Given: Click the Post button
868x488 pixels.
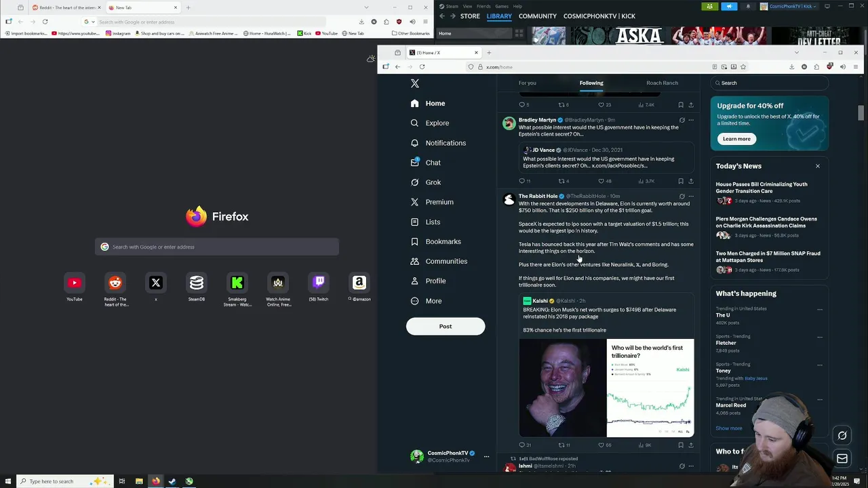Looking at the screenshot, I should coord(446,326).
